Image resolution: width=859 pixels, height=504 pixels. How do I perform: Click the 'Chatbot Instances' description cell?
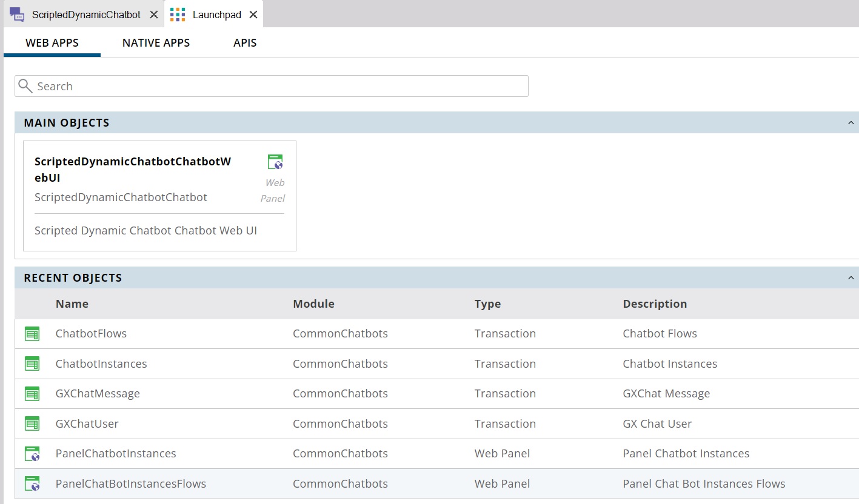(670, 364)
